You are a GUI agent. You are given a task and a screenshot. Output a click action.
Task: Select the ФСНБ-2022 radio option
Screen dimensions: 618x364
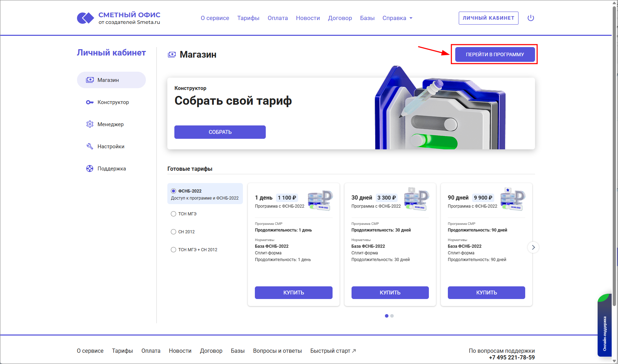[x=173, y=191]
